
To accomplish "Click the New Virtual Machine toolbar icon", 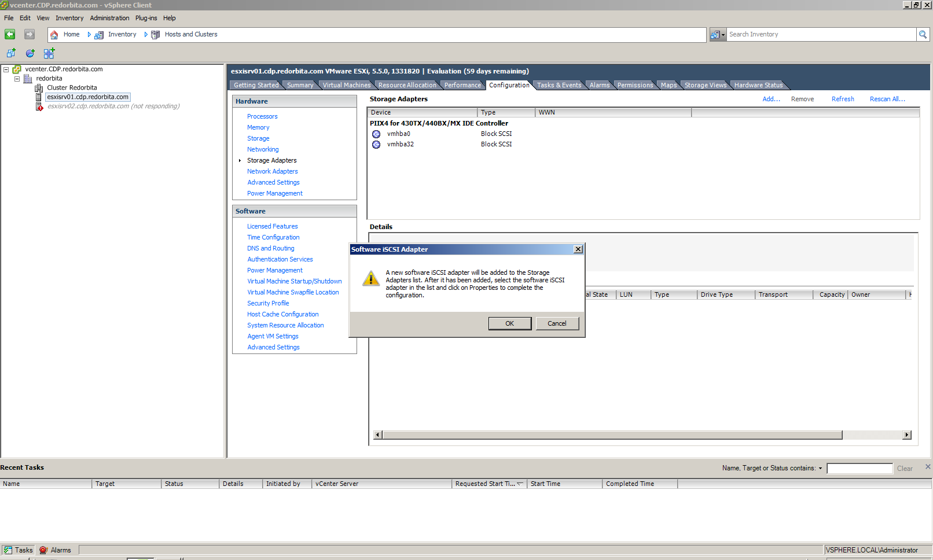I will click(x=11, y=53).
